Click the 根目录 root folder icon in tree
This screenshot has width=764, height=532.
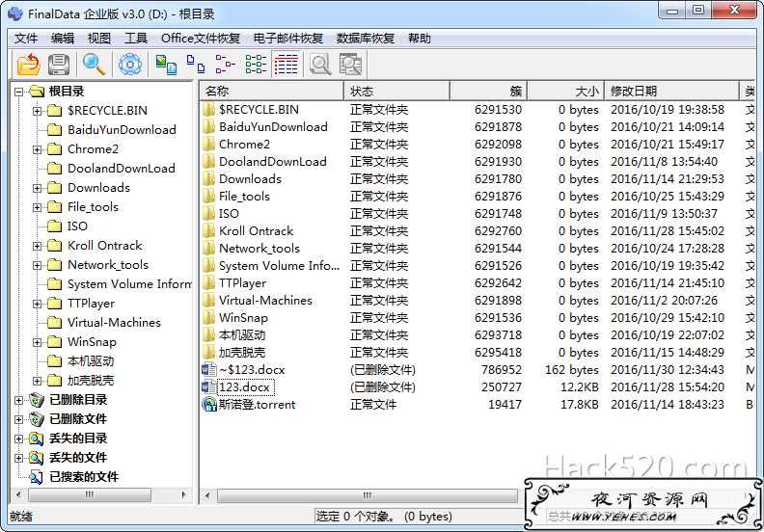37,91
